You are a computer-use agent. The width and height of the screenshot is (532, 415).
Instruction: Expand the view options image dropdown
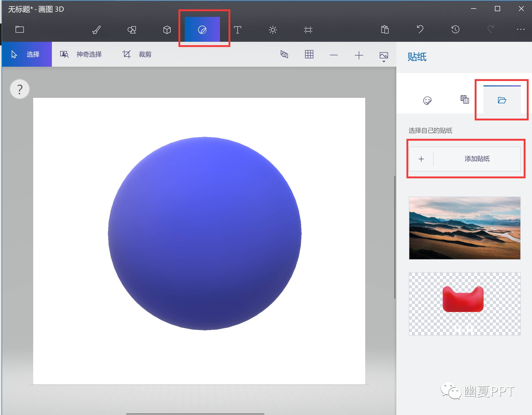384,56
